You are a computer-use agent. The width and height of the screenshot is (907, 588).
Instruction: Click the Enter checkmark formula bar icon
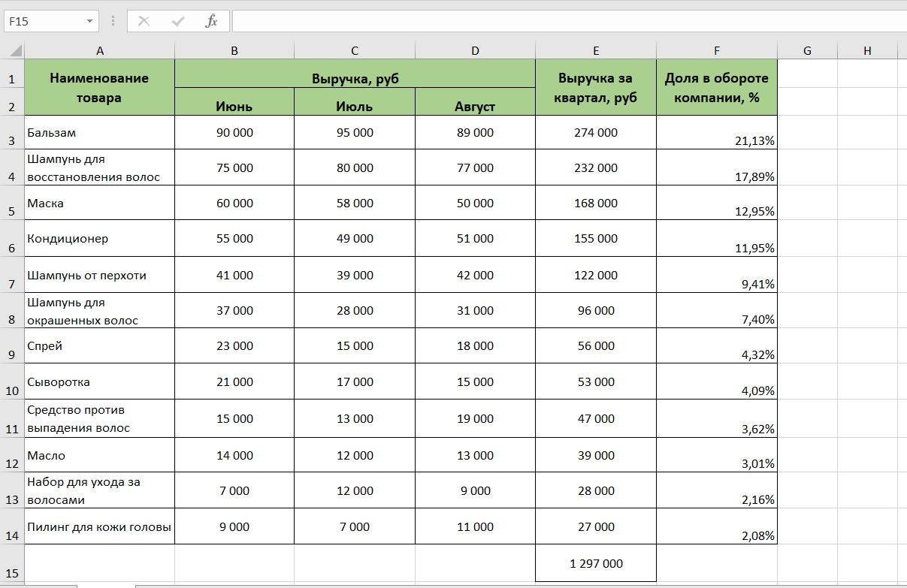tap(178, 22)
